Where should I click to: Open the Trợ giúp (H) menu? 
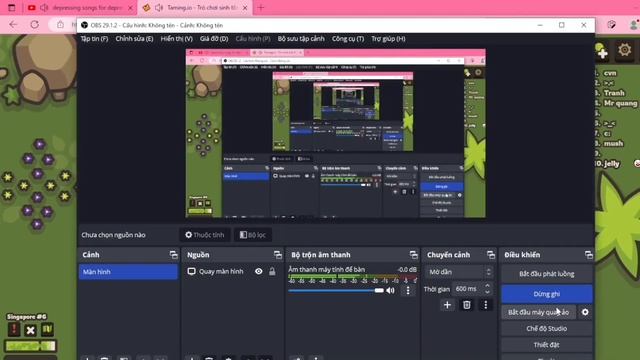tap(388, 39)
